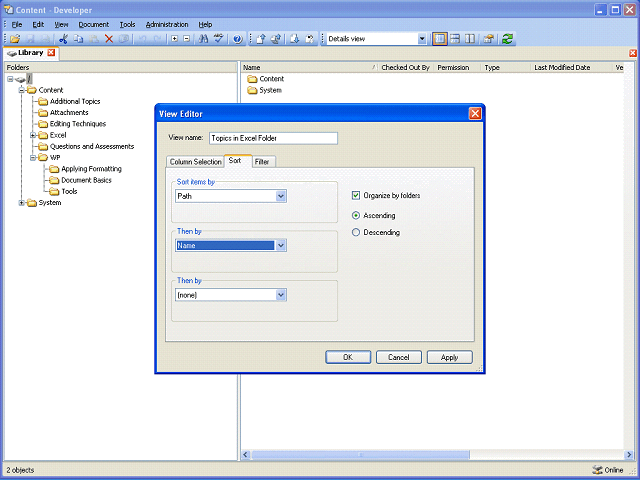Toggle Organize by folders checkbox
The height and width of the screenshot is (480, 640).
tap(356, 196)
